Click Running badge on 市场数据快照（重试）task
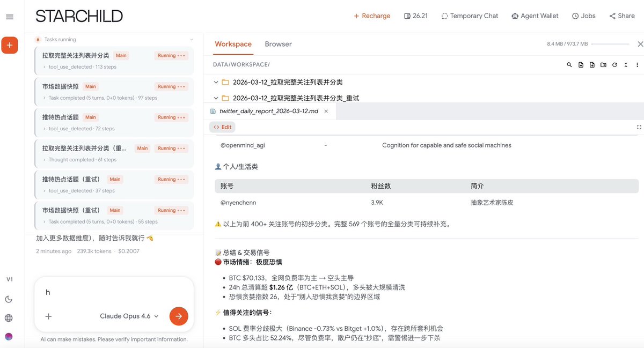644x348 pixels. tap(171, 210)
